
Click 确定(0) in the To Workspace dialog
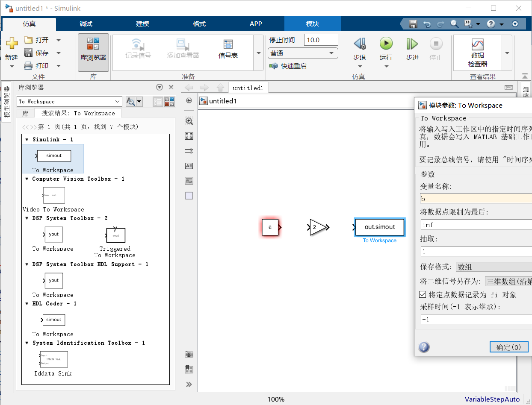[x=509, y=347]
